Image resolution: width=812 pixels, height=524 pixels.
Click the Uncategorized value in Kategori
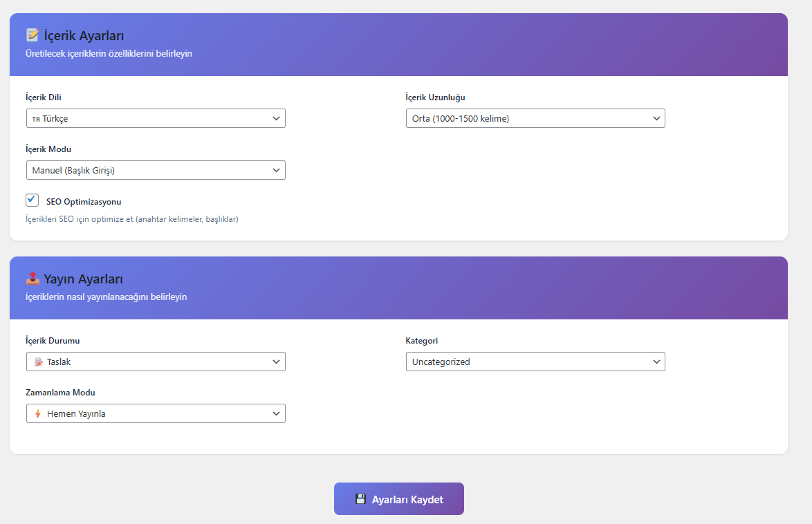click(x=441, y=362)
